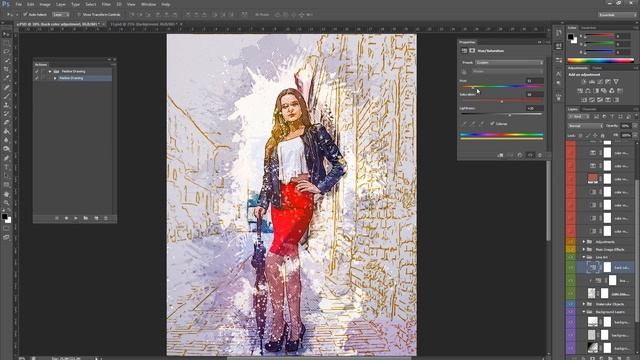Image resolution: width=640 pixels, height=360 pixels.
Task: Hide the Watercolor Objects group
Action: tap(571, 304)
